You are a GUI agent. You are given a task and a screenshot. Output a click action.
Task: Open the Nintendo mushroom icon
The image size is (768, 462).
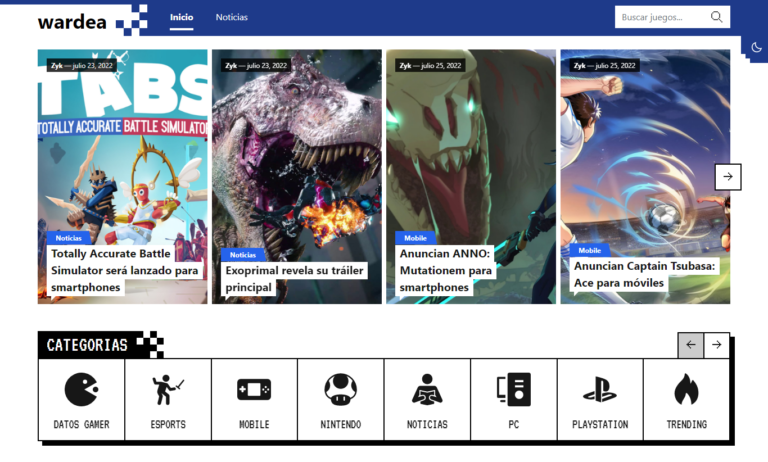pyautogui.click(x=340, y=389)
